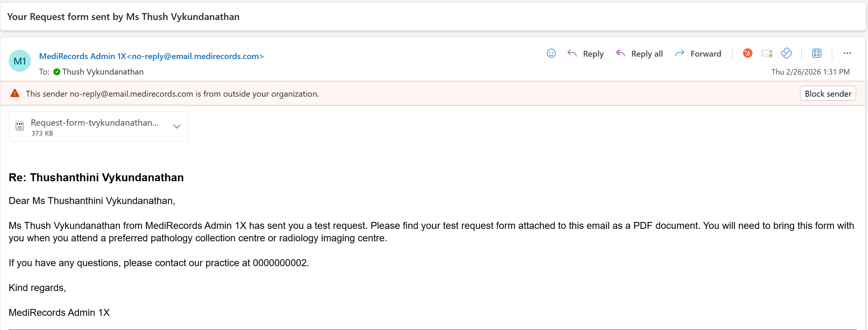Click the signature "MediRecords Admin 1X"
The image size is (868, 330).
pyautogui.click(x=59, y=313)
